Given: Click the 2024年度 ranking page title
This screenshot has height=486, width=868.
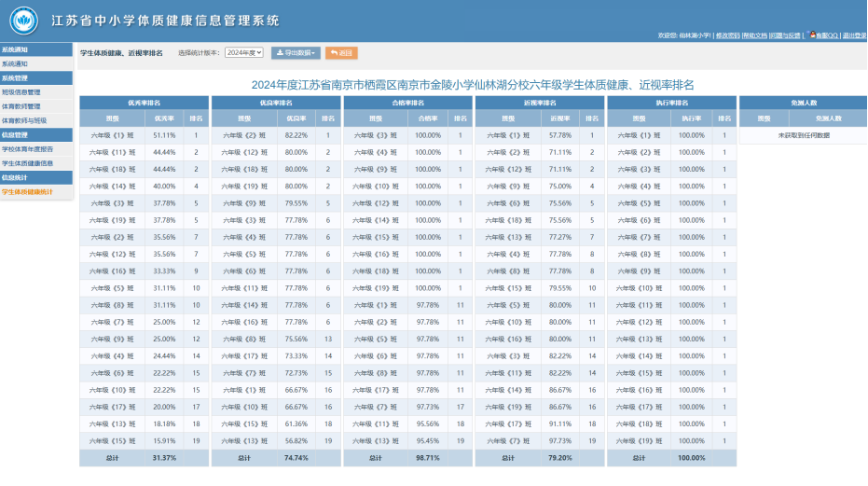Looking at the screenshot, I should 472,85.
